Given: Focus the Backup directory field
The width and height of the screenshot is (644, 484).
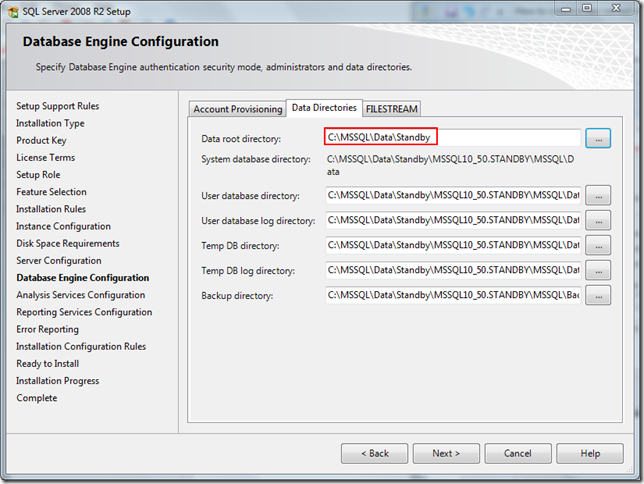Looking at the screenshot, I should [x=453, y=295].
